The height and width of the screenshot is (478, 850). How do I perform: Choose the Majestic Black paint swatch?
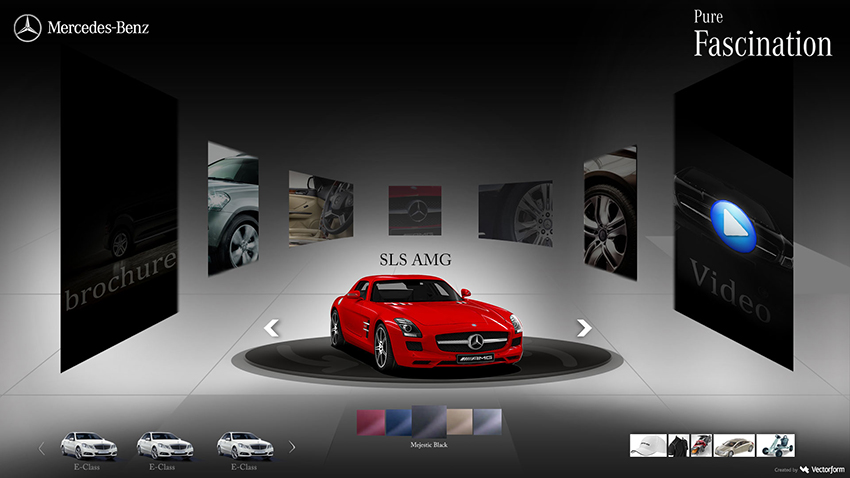pos(429,421)
